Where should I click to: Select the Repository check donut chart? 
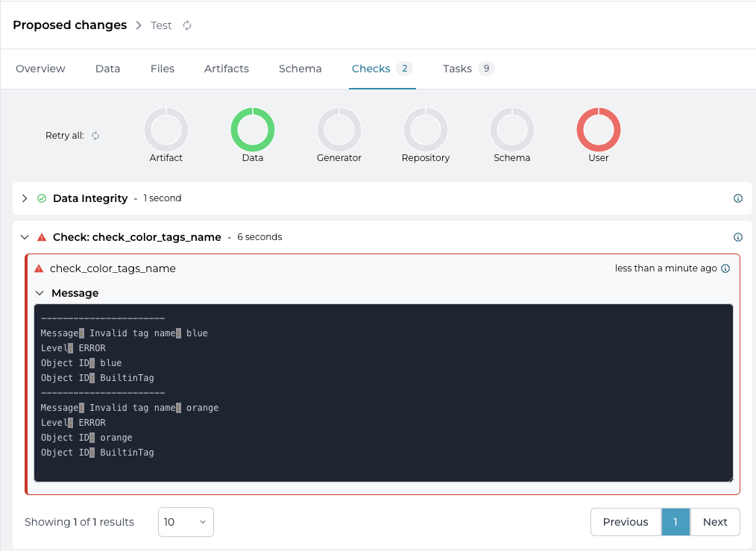tap(426, 130)
